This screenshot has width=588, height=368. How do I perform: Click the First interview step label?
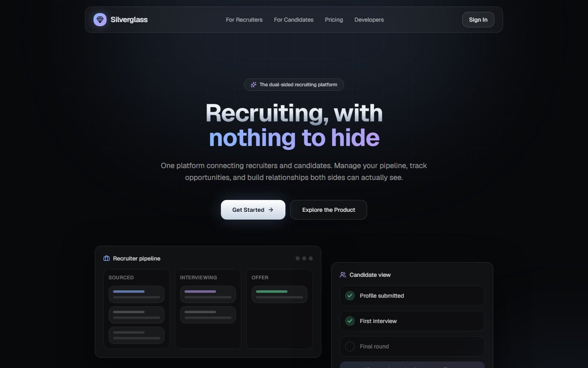coord(378,321)
